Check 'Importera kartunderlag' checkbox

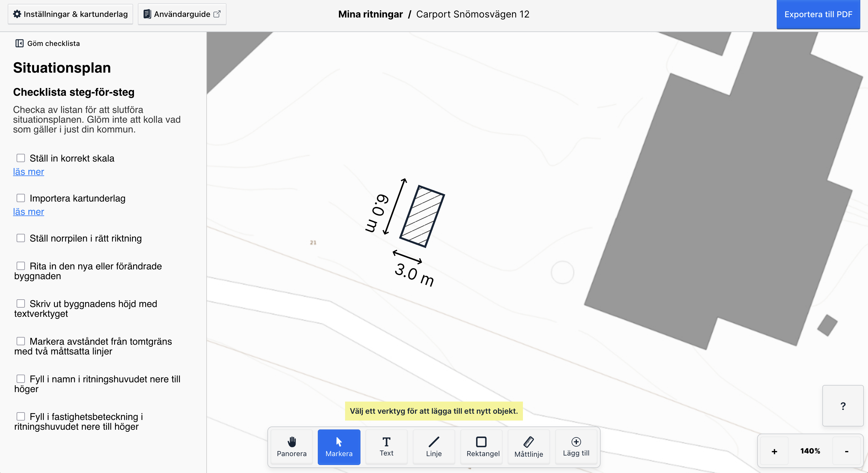(21, 198)
